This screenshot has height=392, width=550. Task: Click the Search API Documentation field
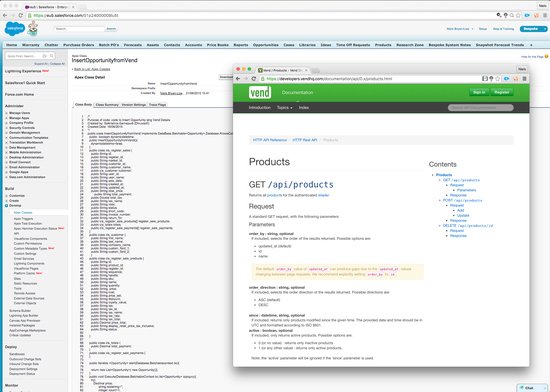pos(480,107)
